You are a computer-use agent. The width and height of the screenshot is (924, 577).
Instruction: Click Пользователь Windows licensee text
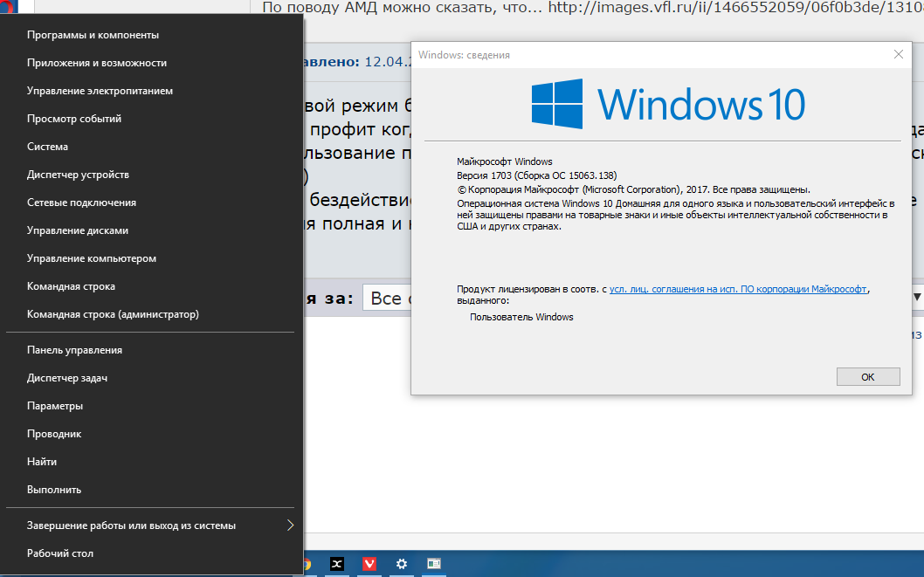[521, 318]
